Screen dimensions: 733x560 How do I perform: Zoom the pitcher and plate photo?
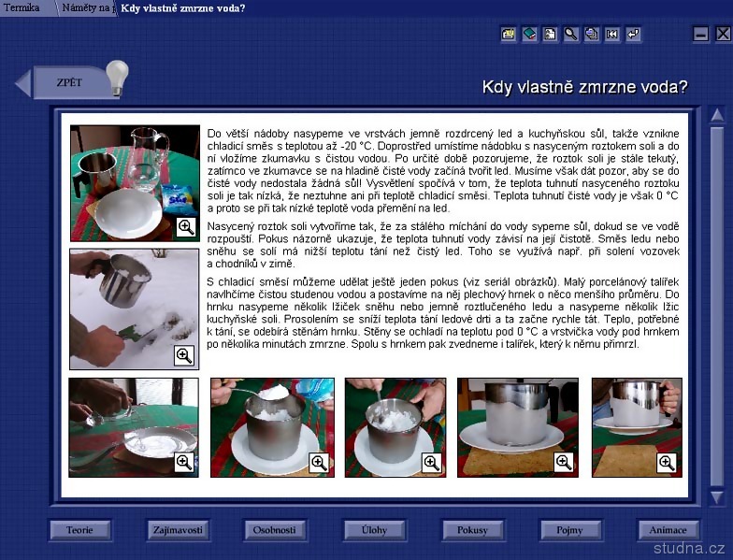click(186, 227)
